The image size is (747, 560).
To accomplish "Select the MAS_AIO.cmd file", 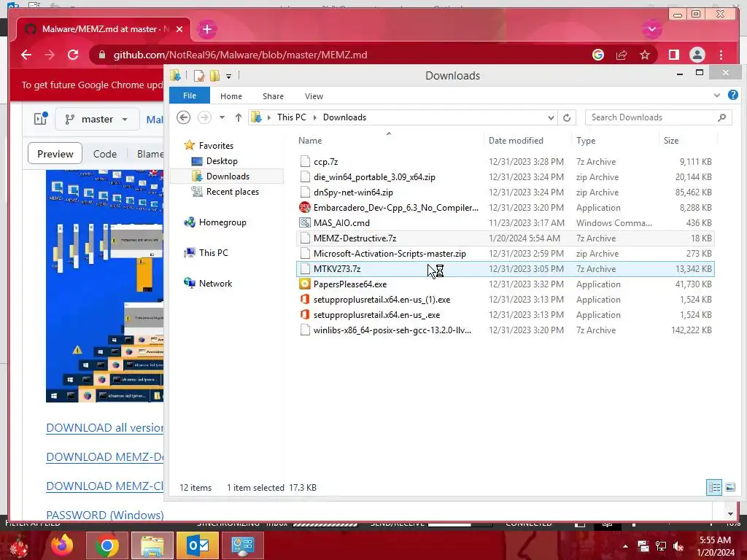I will pyautogui.click(x=505, y=223).
